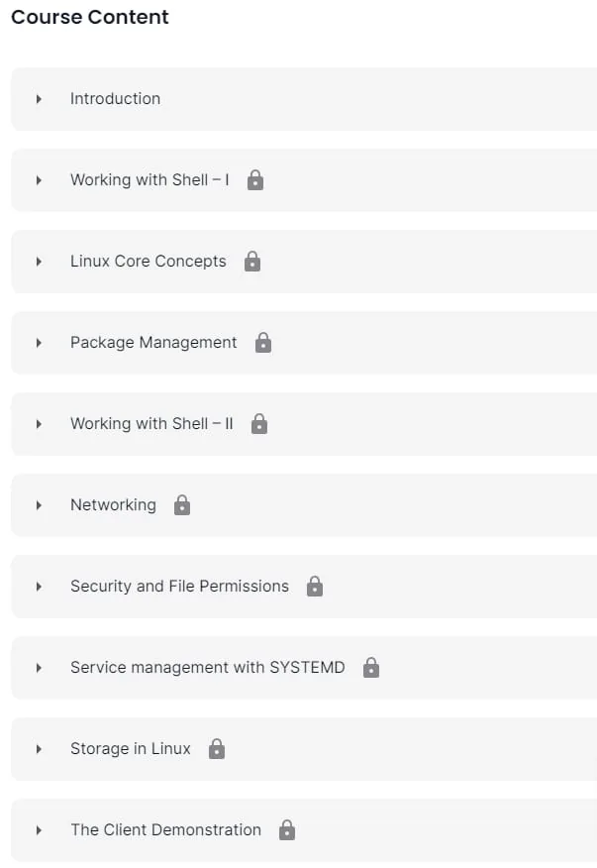Open the Introduction section title
This screenshot has width=597, height=868.
tap(115, 98)
